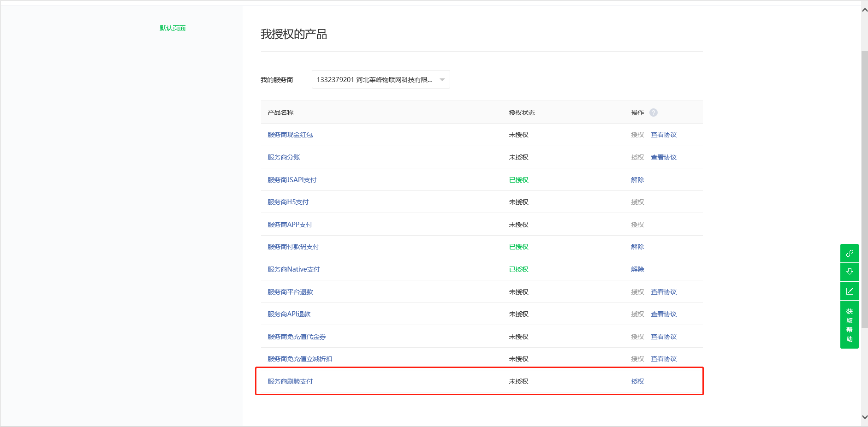Viewport: 868px width, 427px height.
Task: Click the 产品名称 column header
Action: tap(280, 113)
